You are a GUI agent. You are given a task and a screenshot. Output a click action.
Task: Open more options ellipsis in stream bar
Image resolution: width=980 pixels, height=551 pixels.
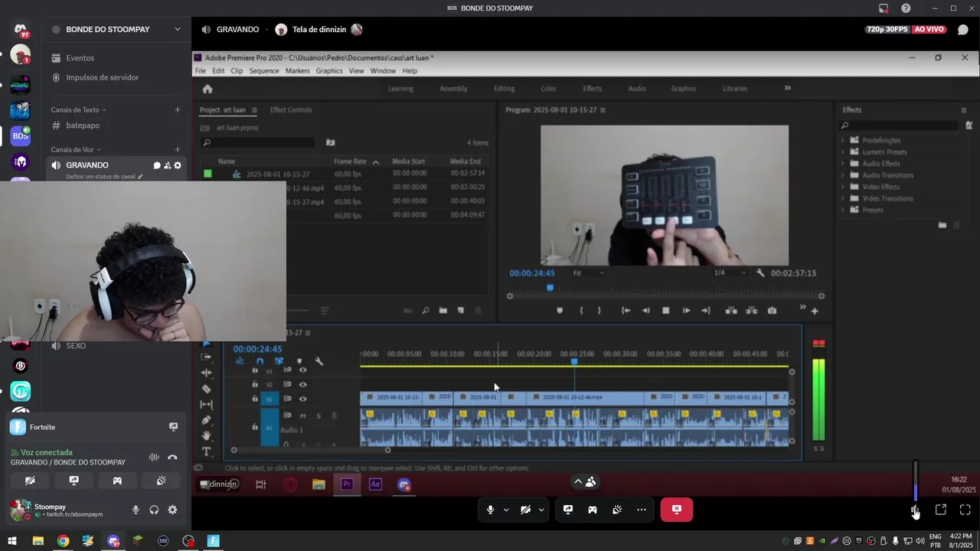point(642,510)
